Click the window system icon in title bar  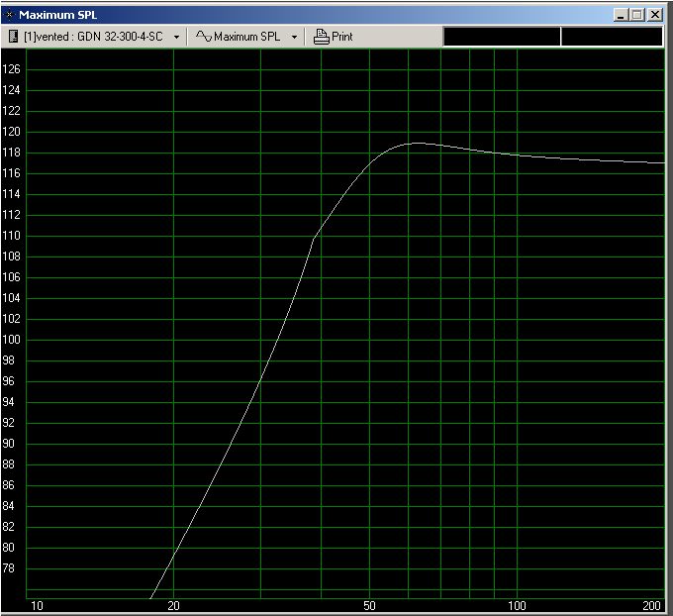point(9,15)
